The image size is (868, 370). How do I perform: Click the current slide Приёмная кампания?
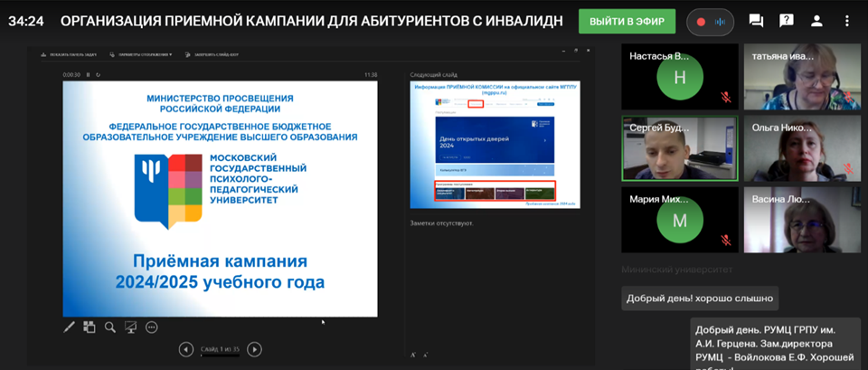coord(220,199)
